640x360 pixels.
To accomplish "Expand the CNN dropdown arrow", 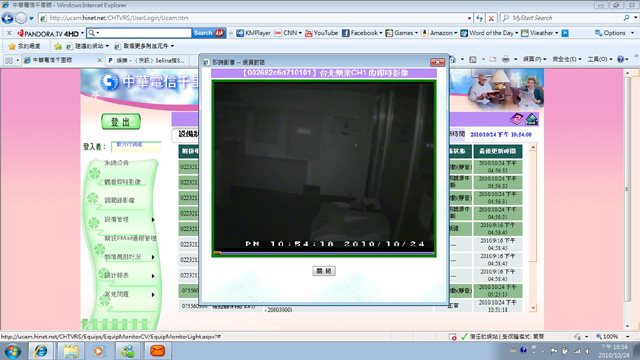I will 300,33.
